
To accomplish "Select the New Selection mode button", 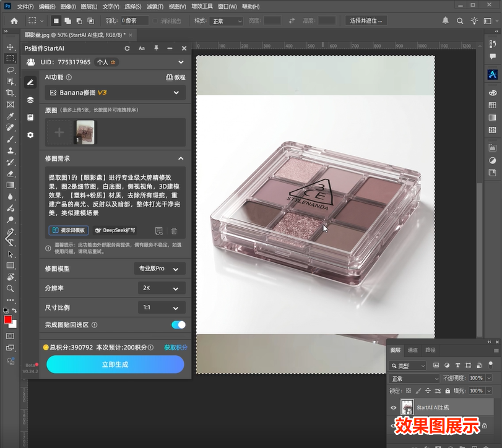I will point(56,21).
